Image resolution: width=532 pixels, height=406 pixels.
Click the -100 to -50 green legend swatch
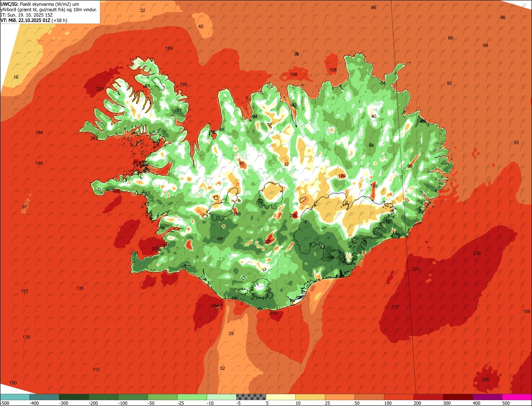tap(133, 397)
